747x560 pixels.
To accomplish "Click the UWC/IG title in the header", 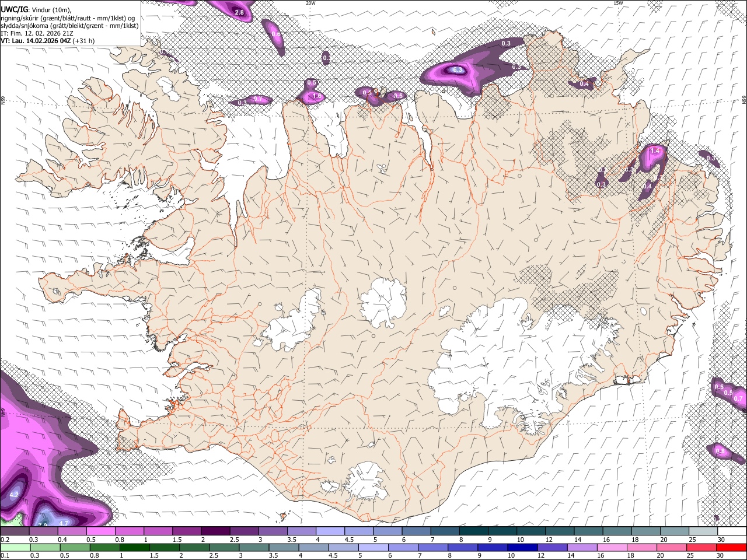I will (14, 9).
